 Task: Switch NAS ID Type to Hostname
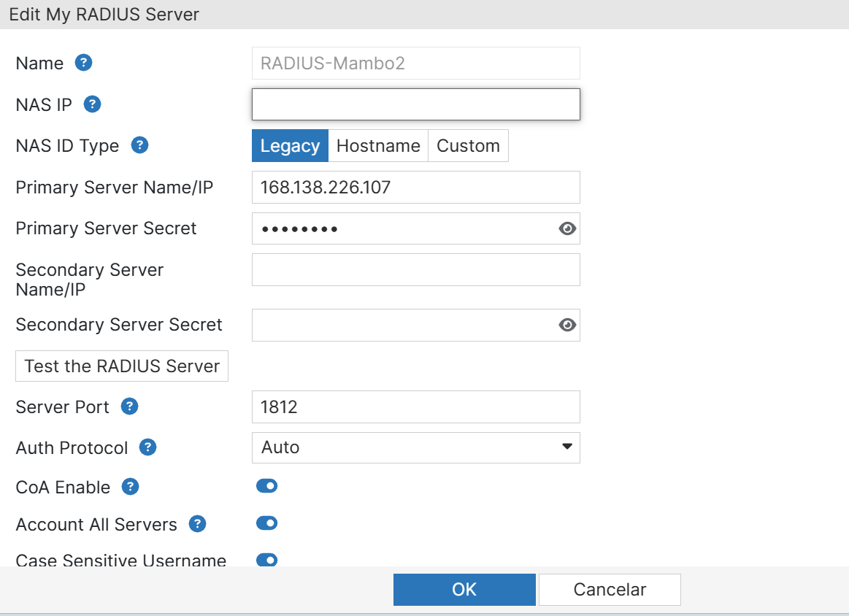click(378, 146)
